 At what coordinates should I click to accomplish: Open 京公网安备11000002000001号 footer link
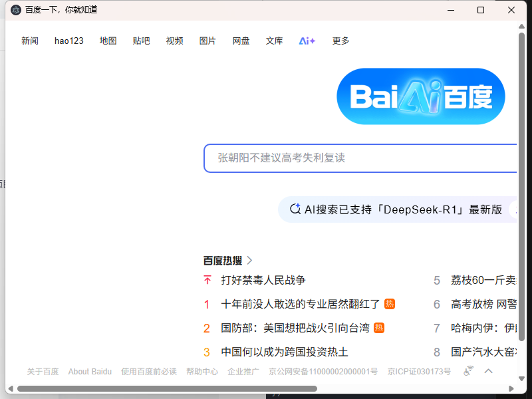click(323, 372)
